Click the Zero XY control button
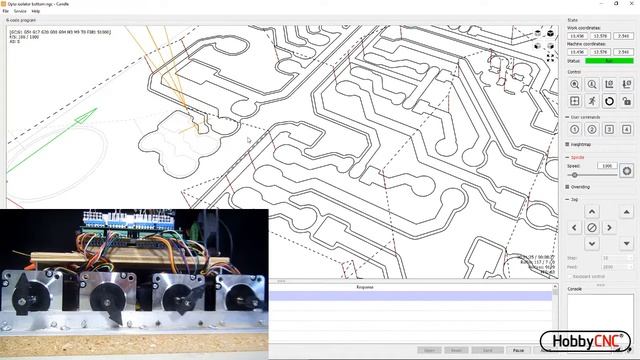This screenshot has width=640, height=360. [609, 84]
